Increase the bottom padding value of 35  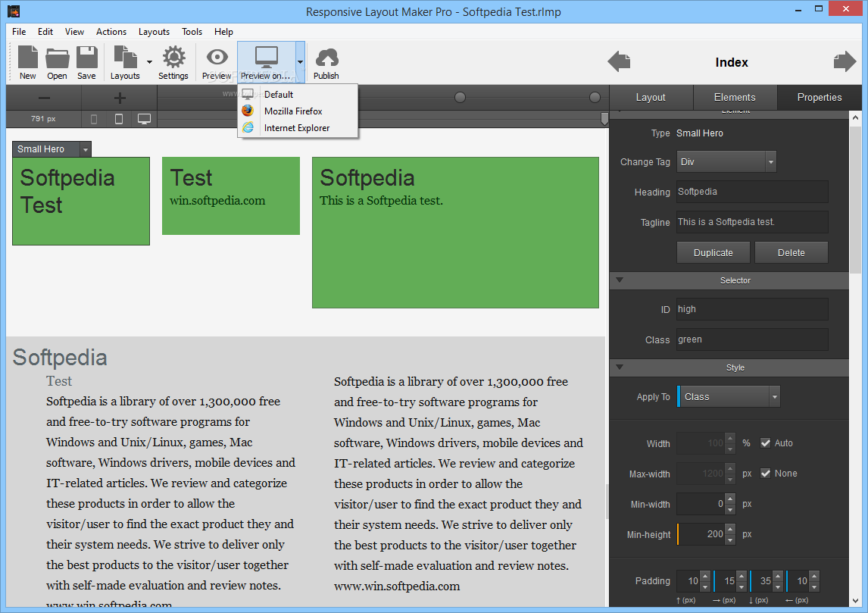778,575
